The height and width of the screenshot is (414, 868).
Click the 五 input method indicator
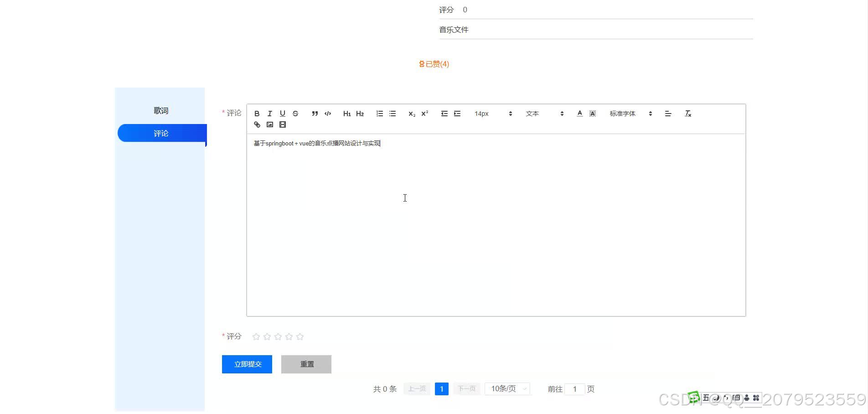click(x=706, y=398)
